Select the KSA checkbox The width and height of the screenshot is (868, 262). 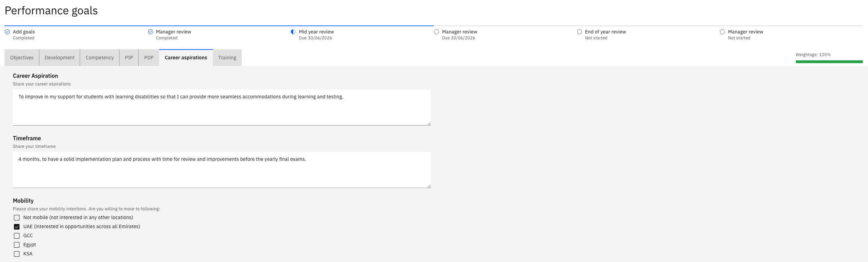point(17,254)
